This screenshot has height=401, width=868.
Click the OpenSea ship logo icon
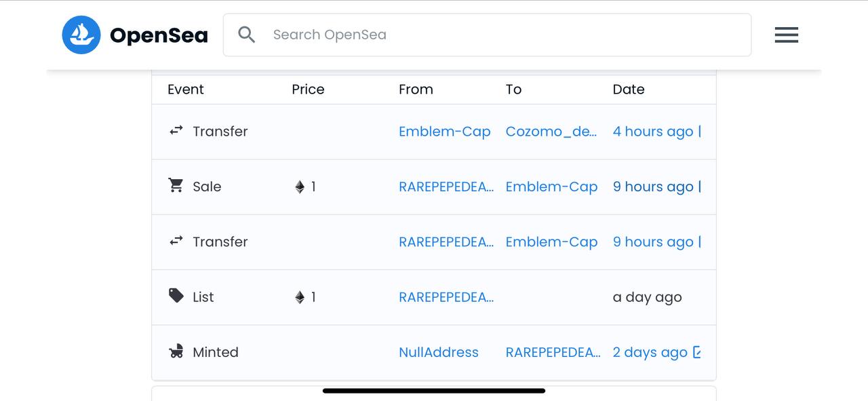pyautogui.click(x=81, y=35)
